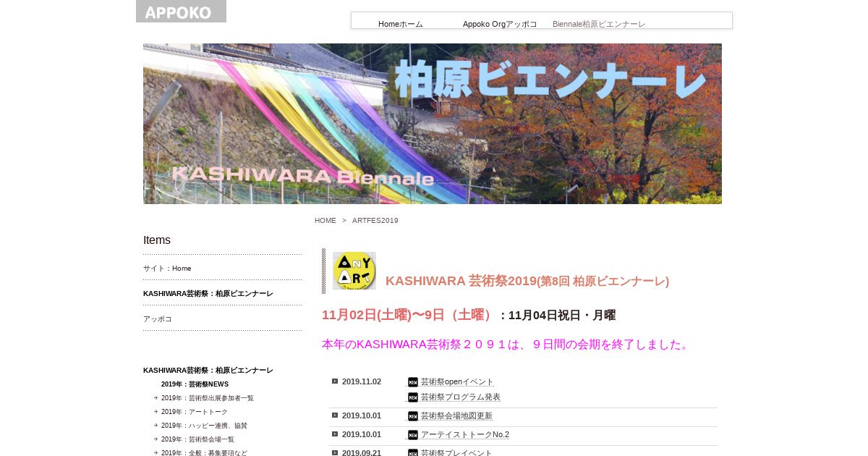Go to HOME in breadcrumb
This screenshot has height=456, width=868.
(x=325, y=221)
